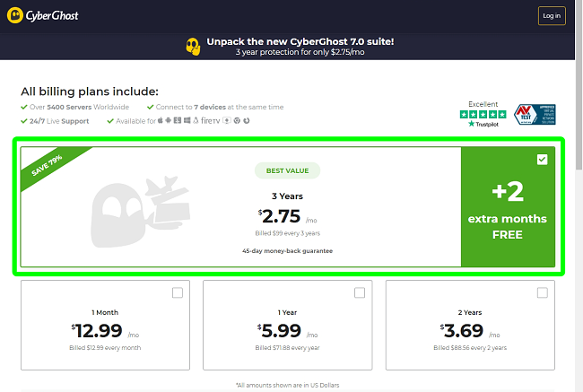Screen dimensions: 583x392
Task: Click the Apple iOS platform icon
Action: 161,120
